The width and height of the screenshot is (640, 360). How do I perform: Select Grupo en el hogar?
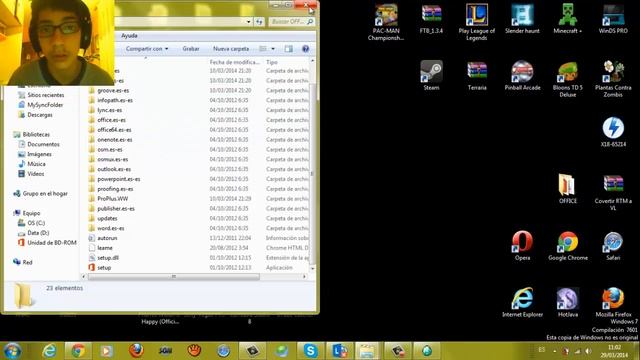point(45,193)
